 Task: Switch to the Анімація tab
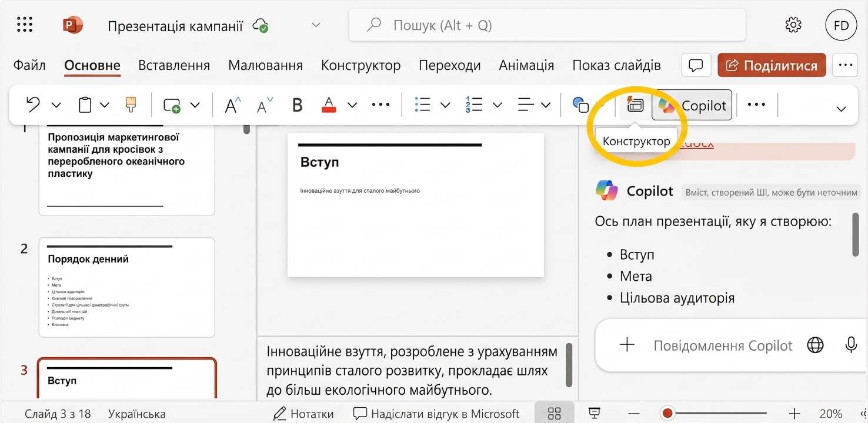tap(526, 65)
